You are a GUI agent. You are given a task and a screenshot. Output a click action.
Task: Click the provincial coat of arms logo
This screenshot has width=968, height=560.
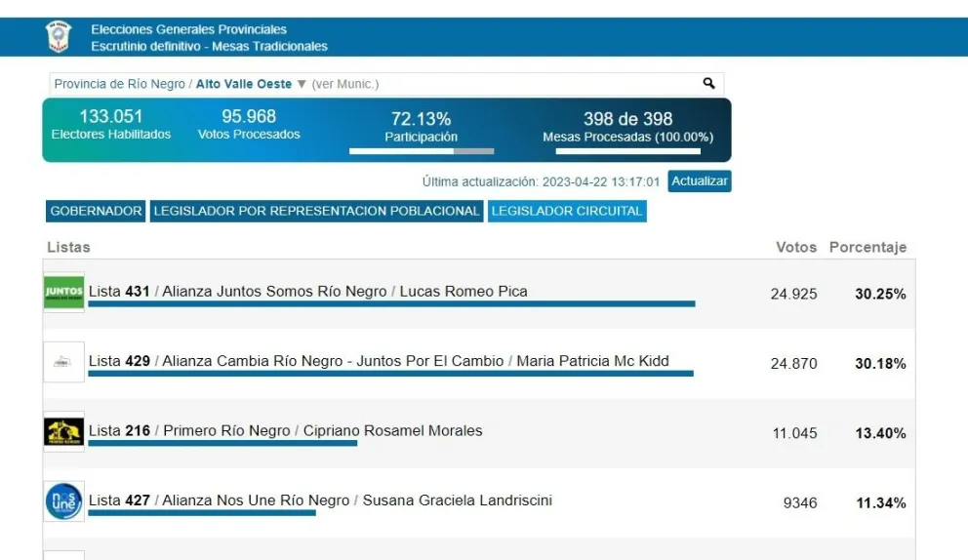59,36
